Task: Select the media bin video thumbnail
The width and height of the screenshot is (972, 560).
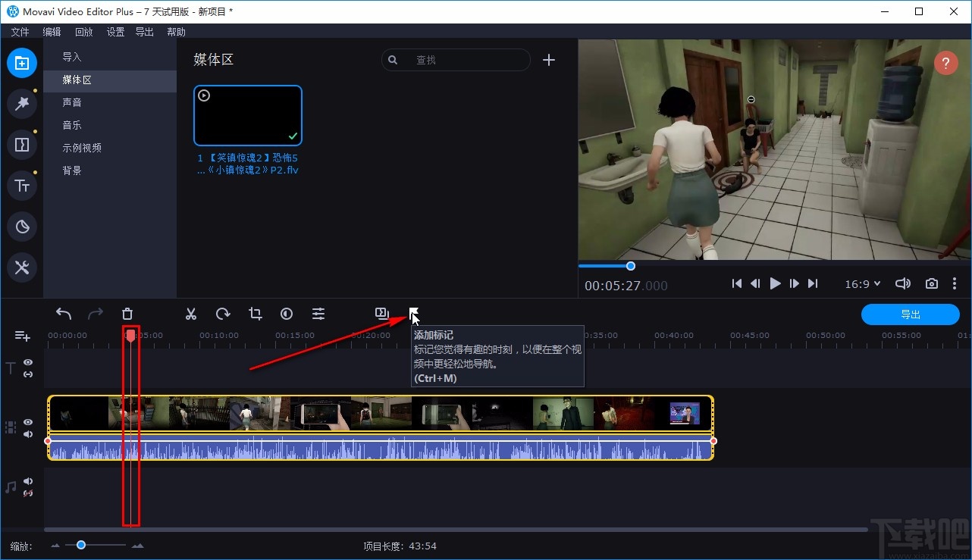Action: point(248,115)
